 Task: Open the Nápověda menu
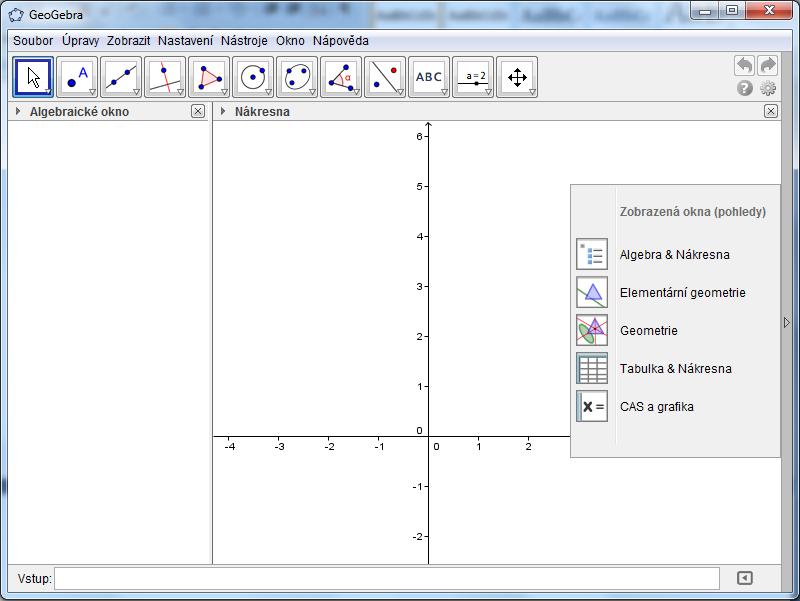[341, 41]
